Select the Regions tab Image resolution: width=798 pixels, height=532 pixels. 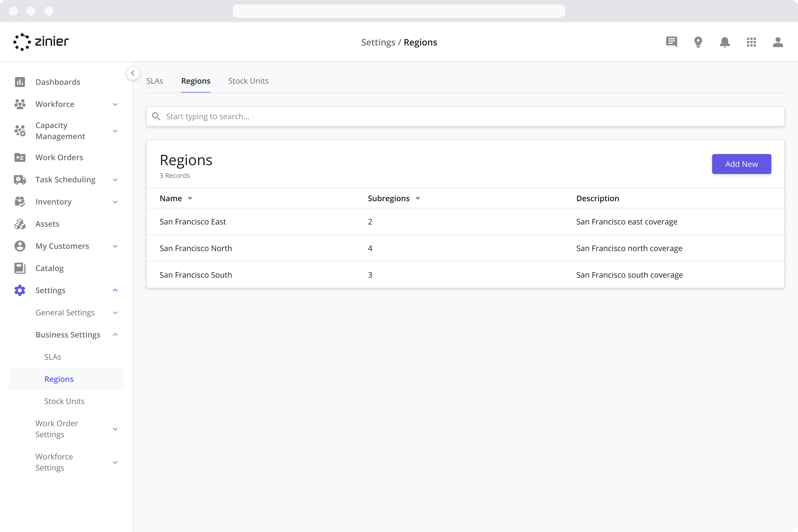coord(196,81)
